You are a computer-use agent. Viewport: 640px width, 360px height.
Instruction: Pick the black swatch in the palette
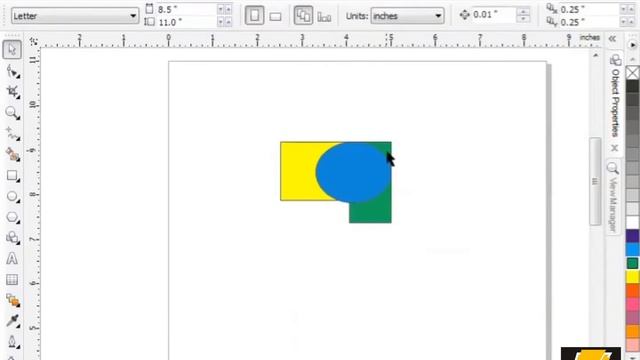632,86
